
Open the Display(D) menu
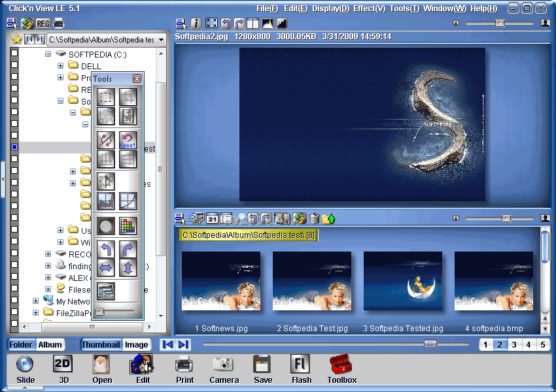point(331,8)
